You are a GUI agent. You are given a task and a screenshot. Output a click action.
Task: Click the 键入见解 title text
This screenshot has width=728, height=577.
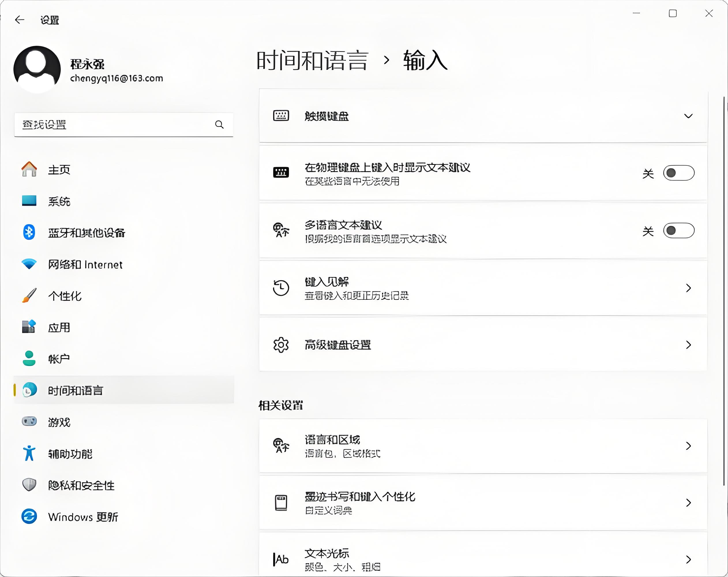(x=327, y=282)
